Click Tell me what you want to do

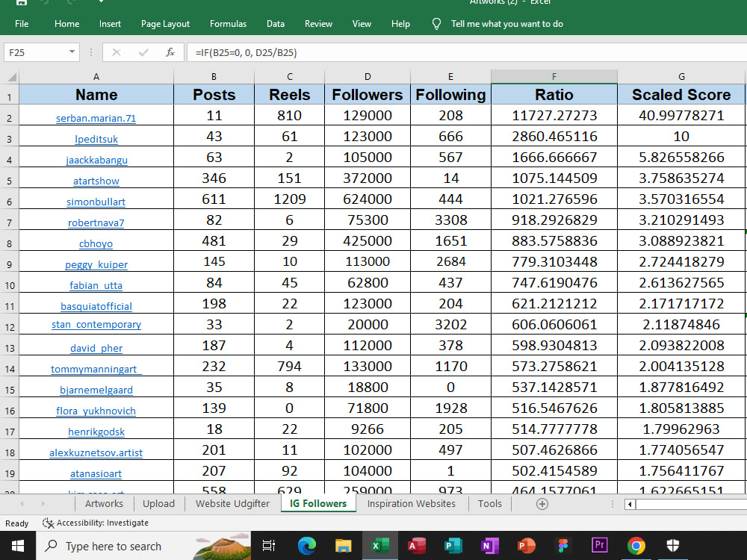tap(507, 24)
